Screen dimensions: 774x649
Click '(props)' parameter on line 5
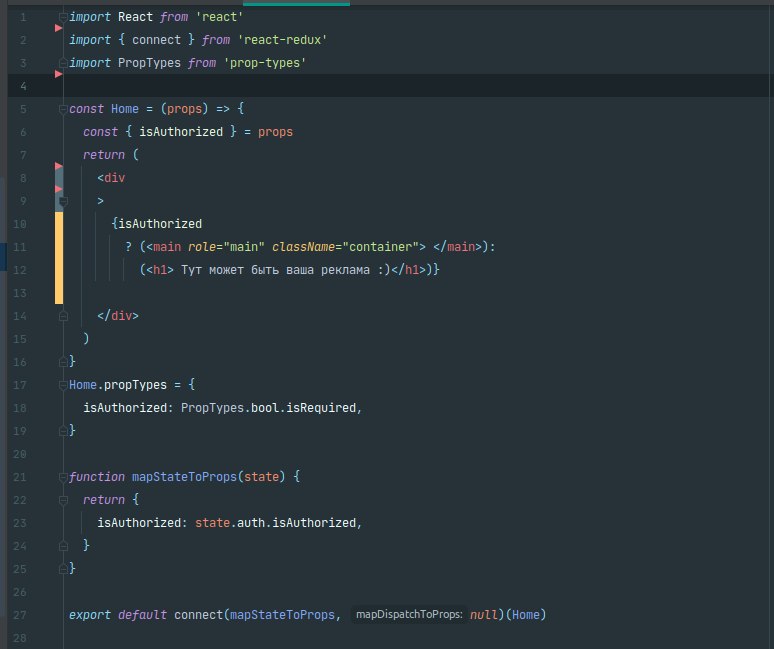point(185,109)
